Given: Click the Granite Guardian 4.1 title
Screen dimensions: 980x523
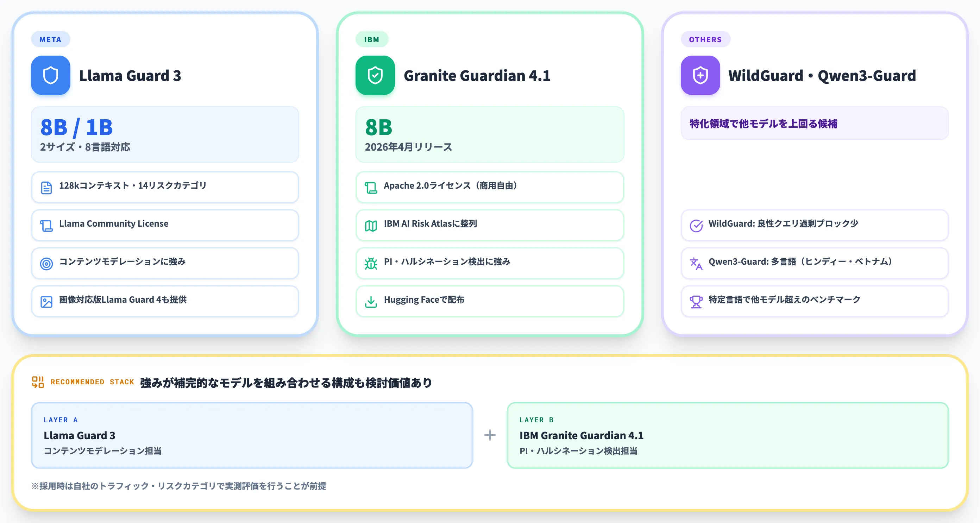Looking at the screenshot, I should pyautogui.click(x=477, y=76).
